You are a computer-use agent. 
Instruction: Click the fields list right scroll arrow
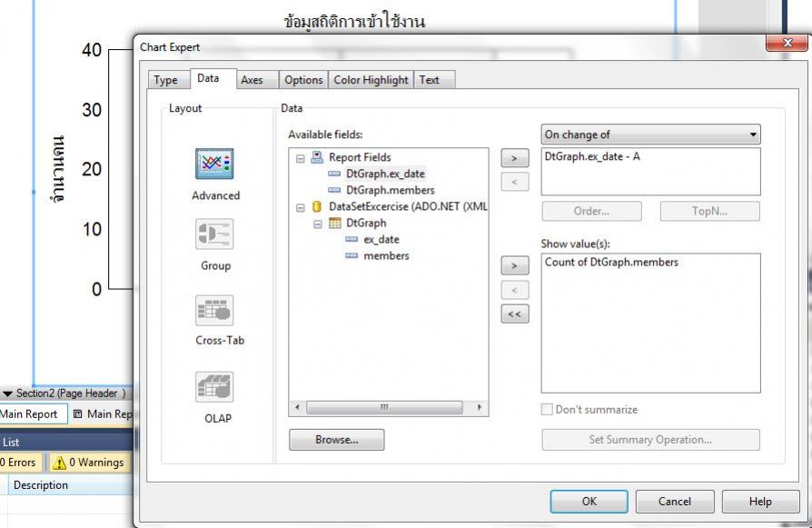coord(479,407)
